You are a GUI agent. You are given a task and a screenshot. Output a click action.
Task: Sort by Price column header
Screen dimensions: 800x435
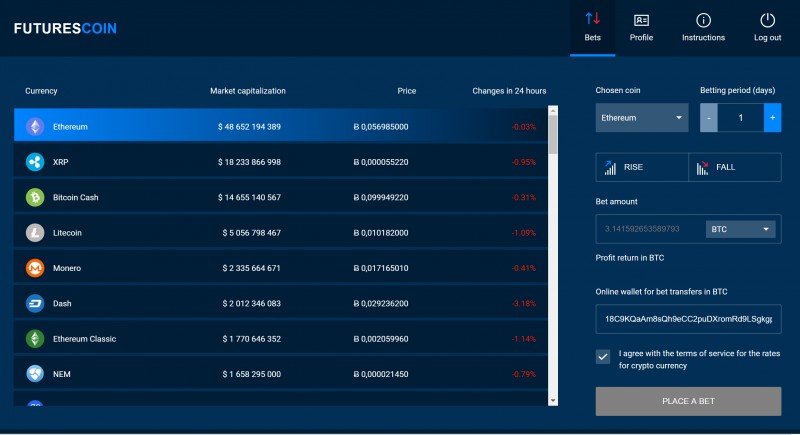click(x=407, y=91)
